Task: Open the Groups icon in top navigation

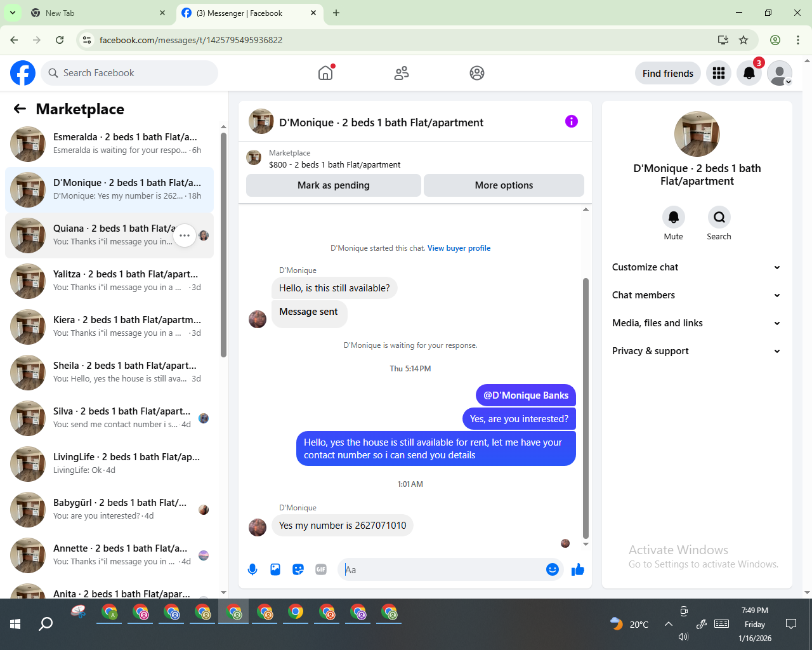Action: (x=477, y=73)
